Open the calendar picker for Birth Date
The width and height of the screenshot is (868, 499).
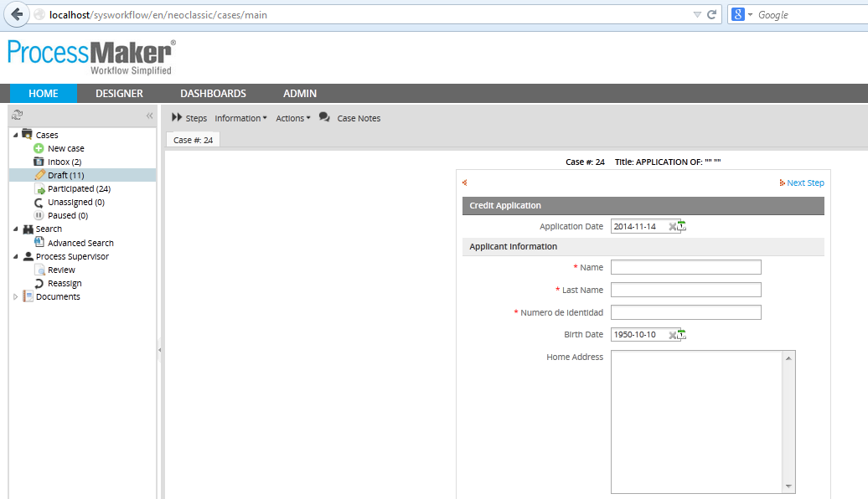click(x=682, y=335)
